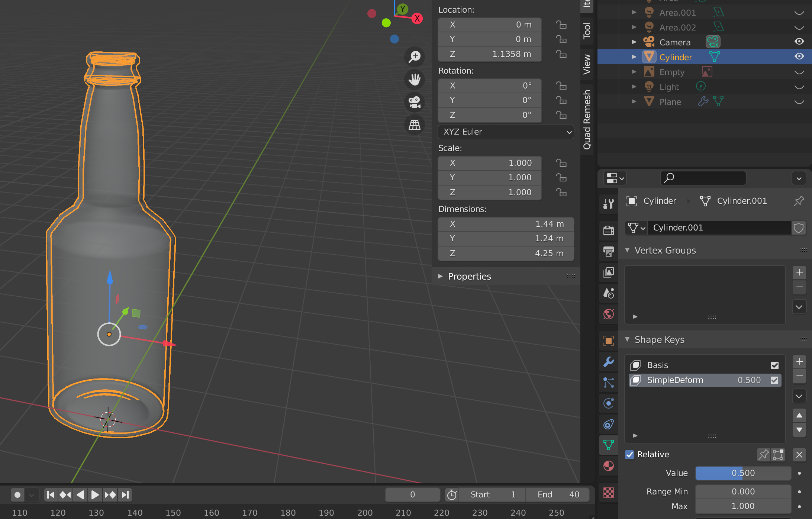Adjust the shape key Value slider

point(743,473)
